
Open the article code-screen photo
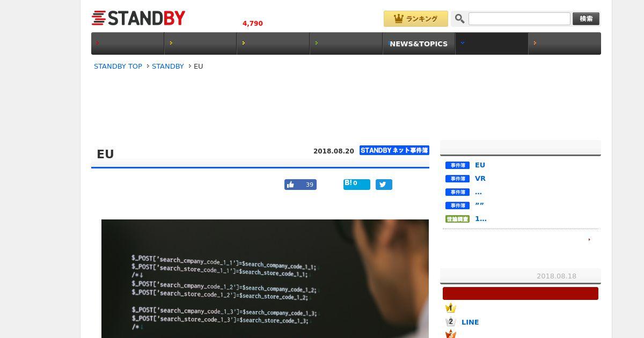pyautogui.click(x=265, y=278)
